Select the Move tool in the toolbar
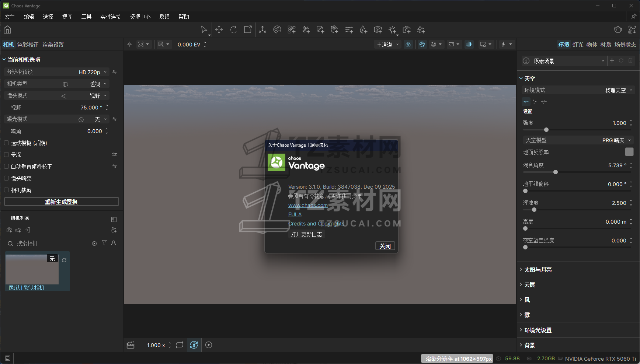Viewport: 640px width, 364px height. pos(219,29)
